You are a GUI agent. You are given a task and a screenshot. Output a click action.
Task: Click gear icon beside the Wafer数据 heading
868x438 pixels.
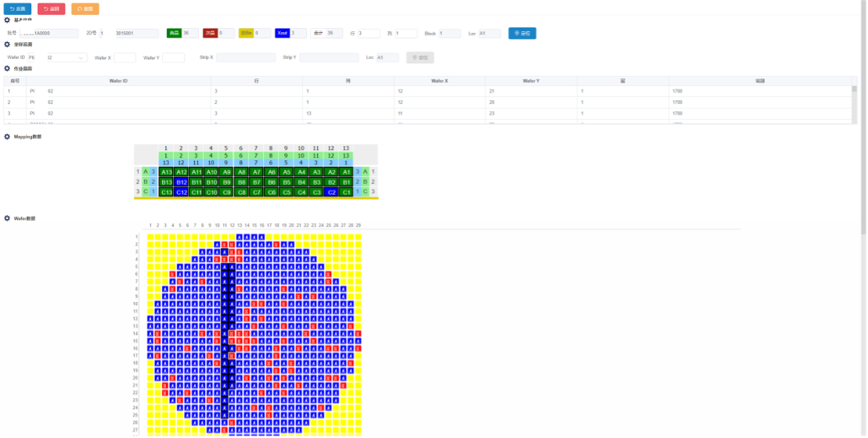[7, 218]
